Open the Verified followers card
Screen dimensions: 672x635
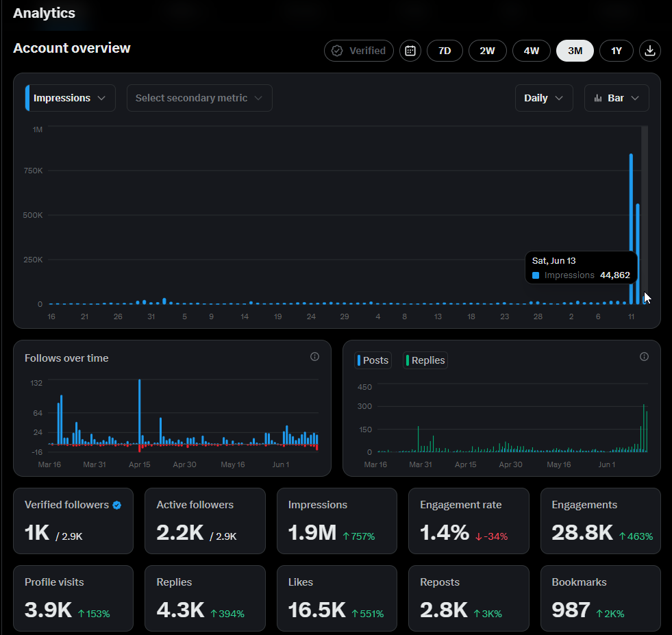(x=73, y=521)
